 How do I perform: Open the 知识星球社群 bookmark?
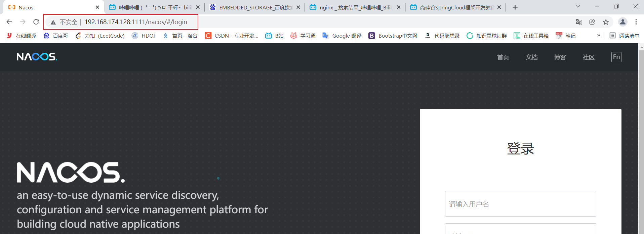click(486, 36)
